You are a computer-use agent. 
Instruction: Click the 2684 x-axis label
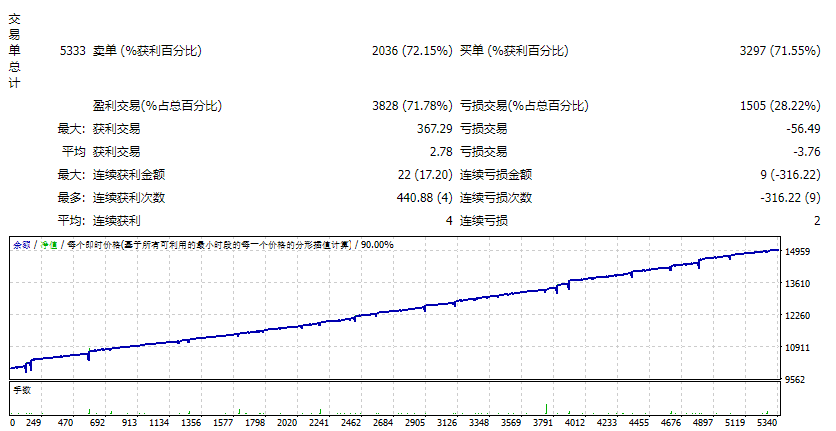382,422
